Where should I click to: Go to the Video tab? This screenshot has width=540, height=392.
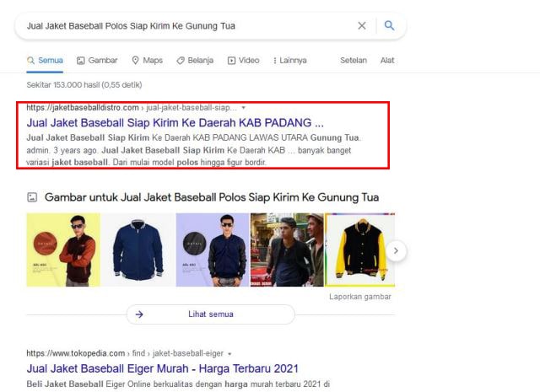(x=243, y=61)
